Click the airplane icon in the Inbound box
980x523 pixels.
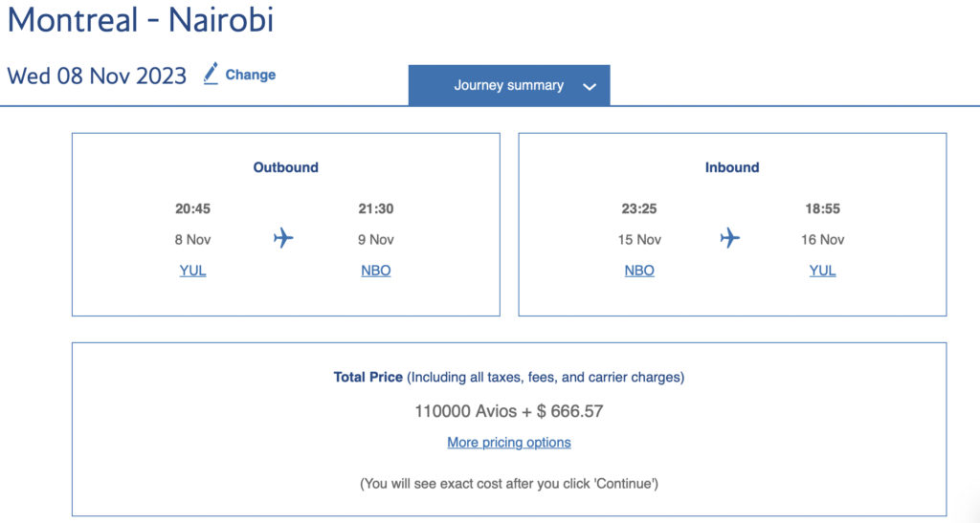tap(730, 237)
